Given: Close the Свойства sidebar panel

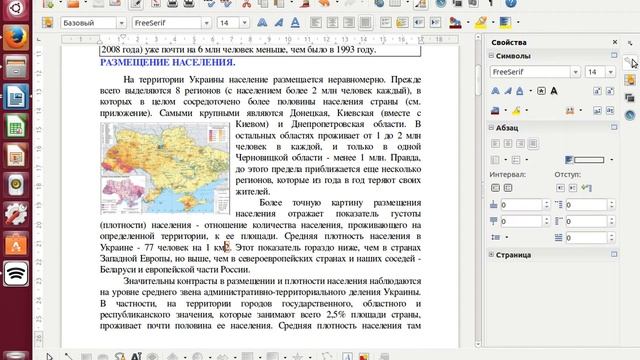Looking at the screenshot, I should pyautogui.click(x=615, y=42).
